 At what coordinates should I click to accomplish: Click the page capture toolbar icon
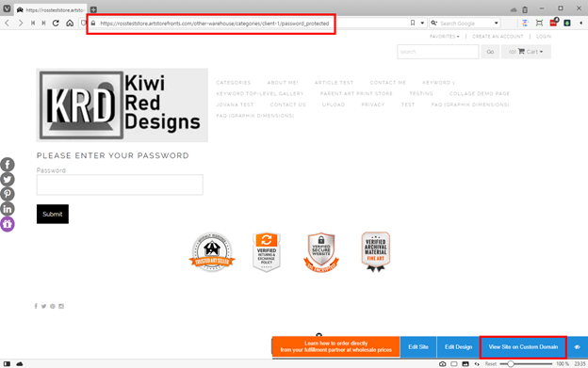539,24
